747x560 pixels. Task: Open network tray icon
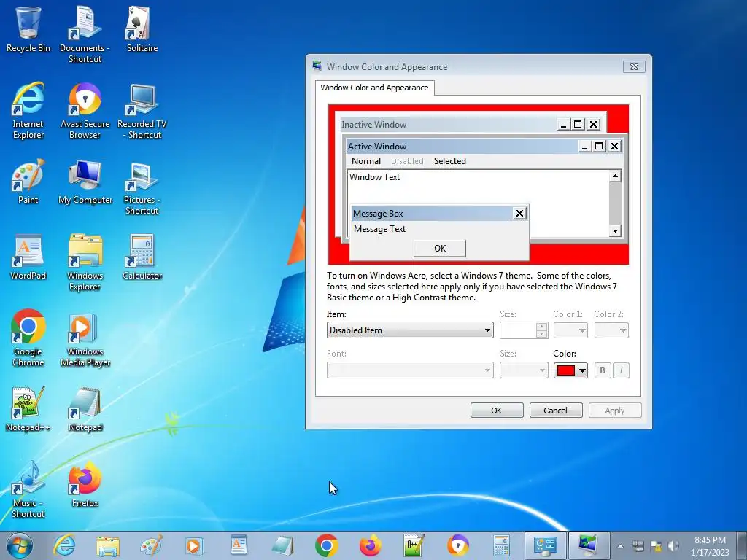[x=638, y=545]
